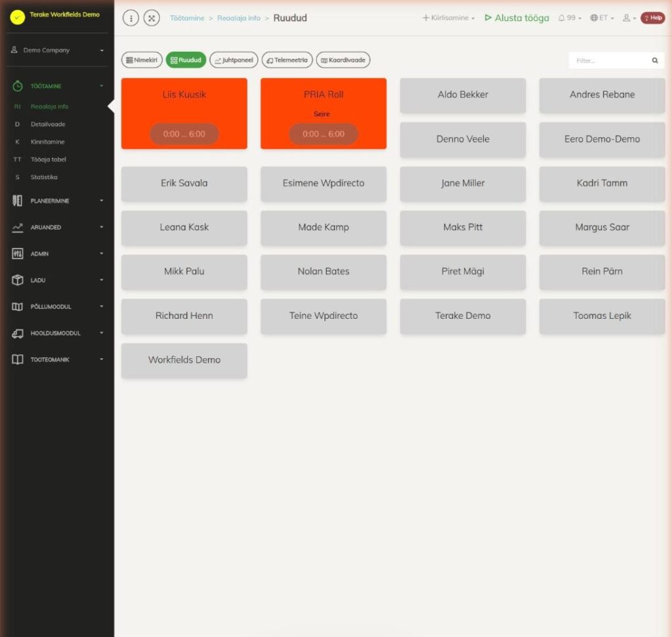Screen dimensions: 672x637
Task: Toggle fullscreen with the expand icon
Action: click(152, 18)
